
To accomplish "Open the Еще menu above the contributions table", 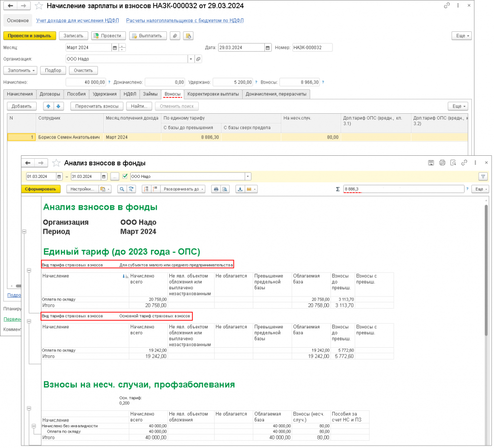I will 459,107.
